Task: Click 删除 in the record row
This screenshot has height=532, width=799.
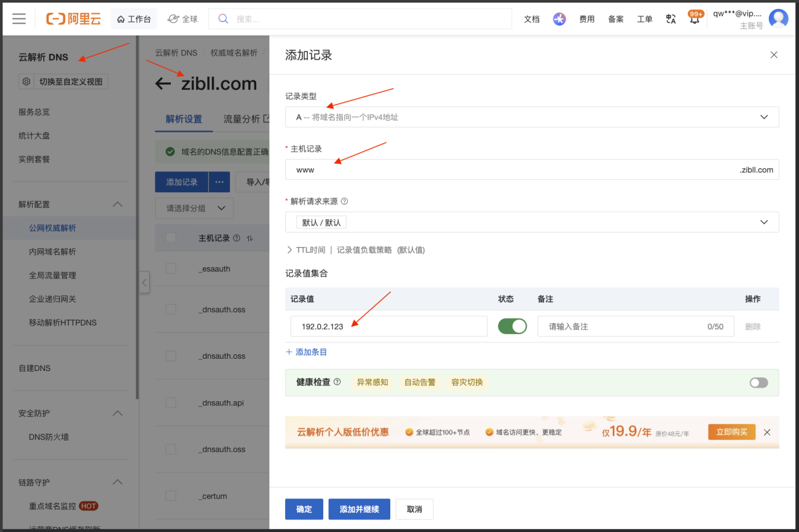Action: point(753,326)
